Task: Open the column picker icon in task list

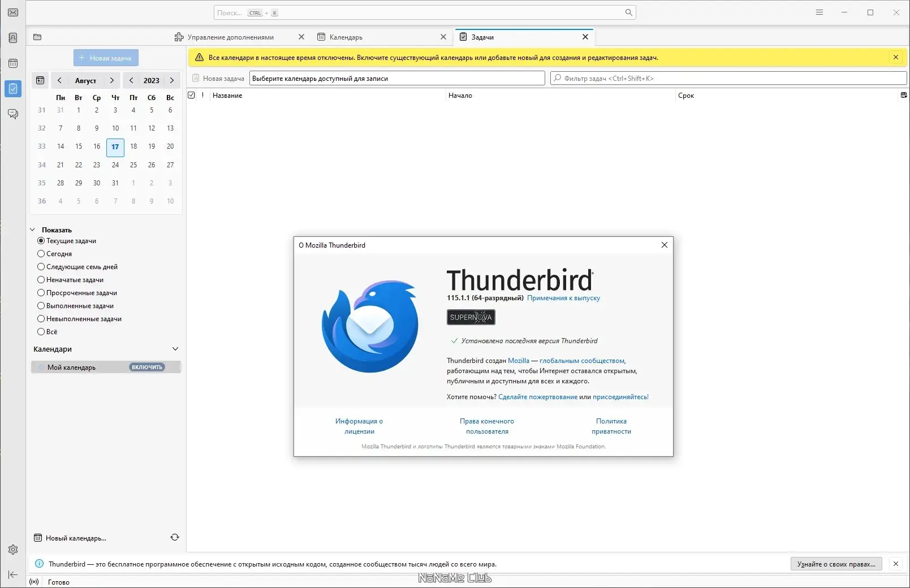Action: (904, 95)
